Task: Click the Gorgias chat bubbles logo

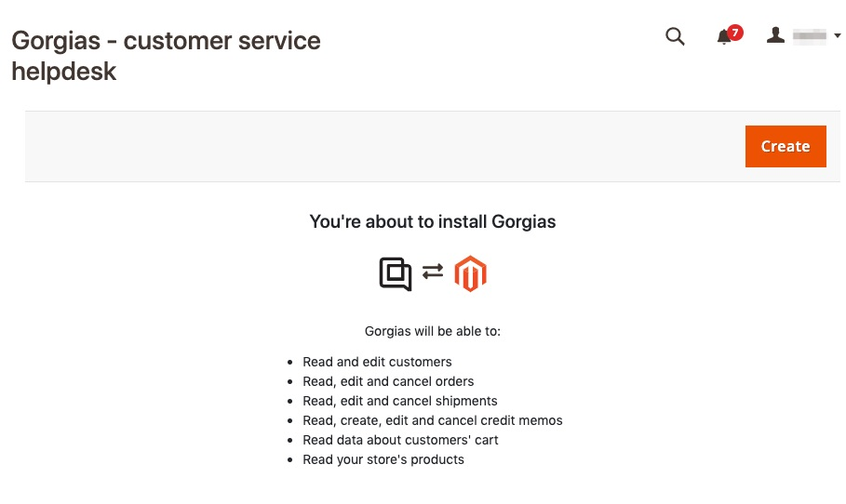Action: (x=396, y=273)
